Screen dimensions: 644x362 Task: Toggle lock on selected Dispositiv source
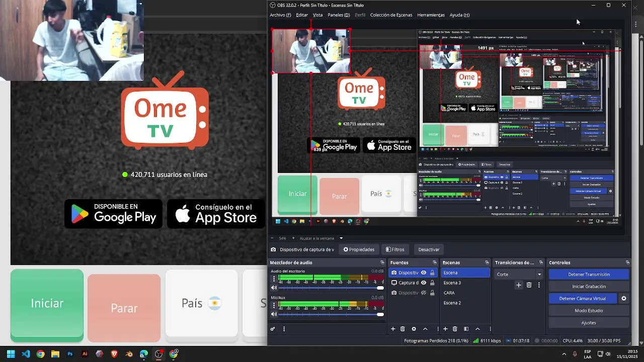pos(432,273)
